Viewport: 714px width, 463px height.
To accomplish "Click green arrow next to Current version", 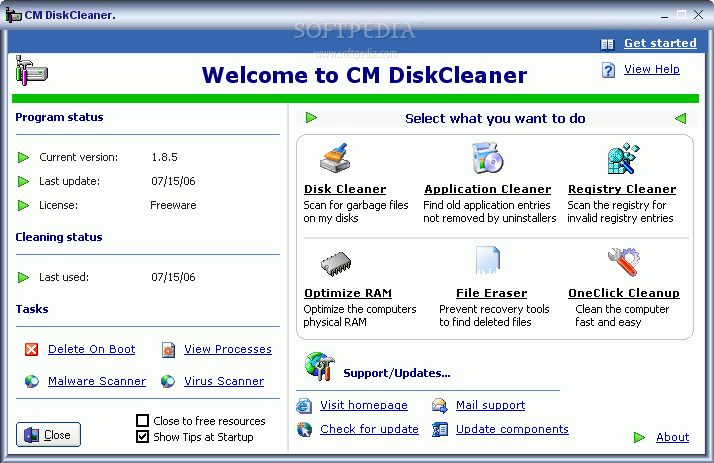I will pyautogui.click(x=23, y=158).
